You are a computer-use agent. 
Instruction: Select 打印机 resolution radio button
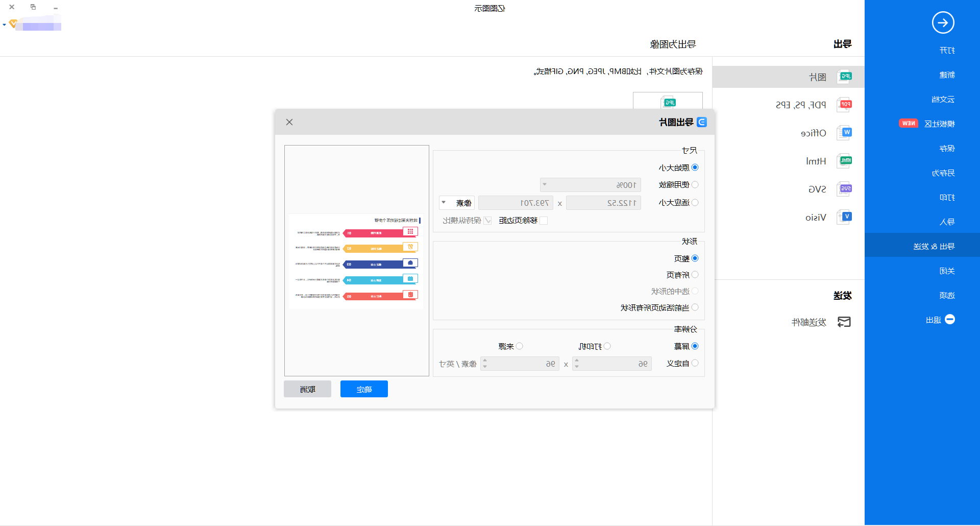607,346
